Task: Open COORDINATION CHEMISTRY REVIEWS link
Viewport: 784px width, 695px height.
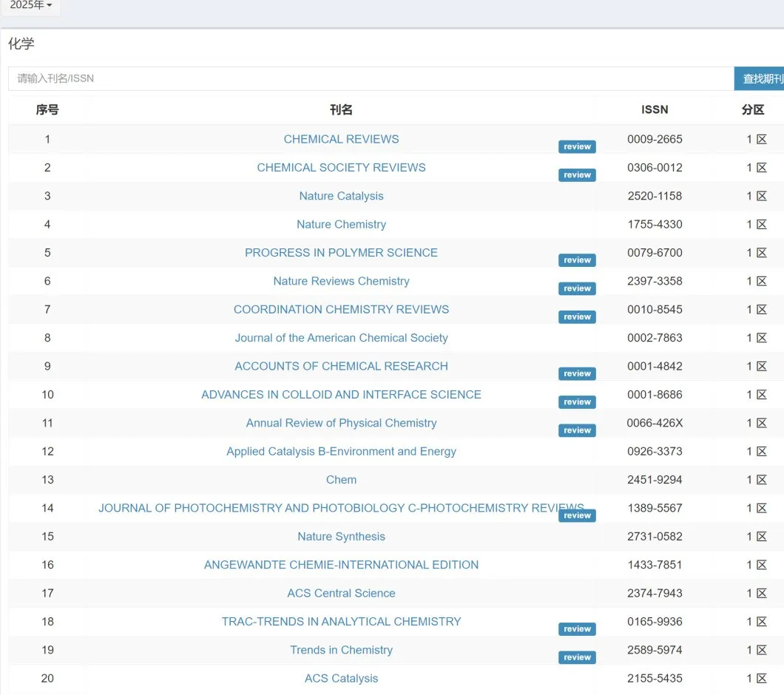Action: pyautogui.click(x=341, y=310)
